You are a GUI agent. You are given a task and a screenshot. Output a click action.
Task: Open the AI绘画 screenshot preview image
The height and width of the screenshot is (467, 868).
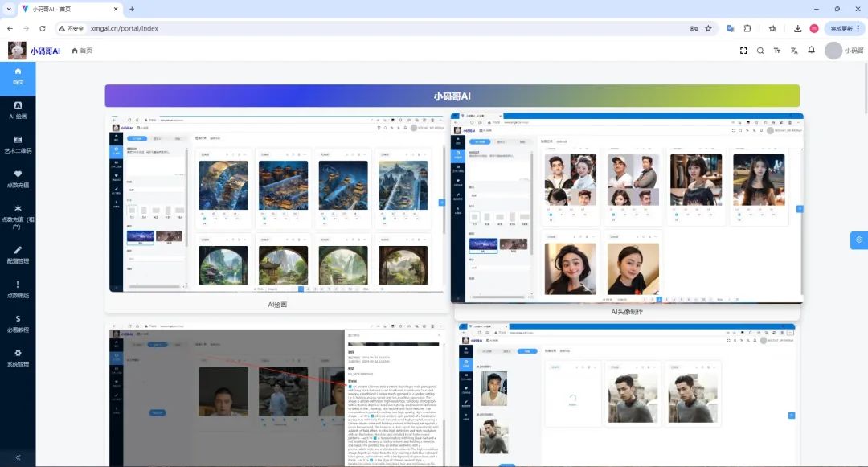click(276, 203)
